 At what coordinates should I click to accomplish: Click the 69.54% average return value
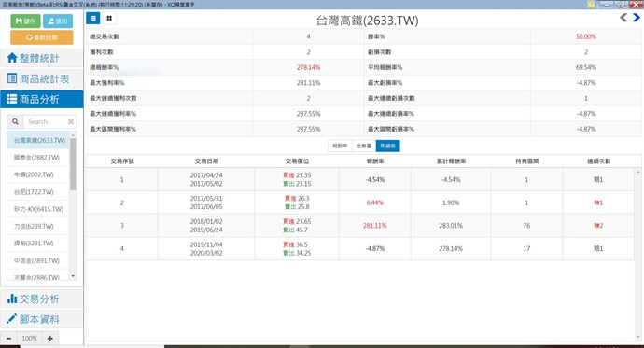coord(586,67)
